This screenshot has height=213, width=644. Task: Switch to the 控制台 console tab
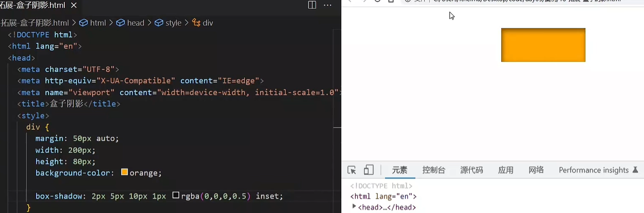pos(434,170)
